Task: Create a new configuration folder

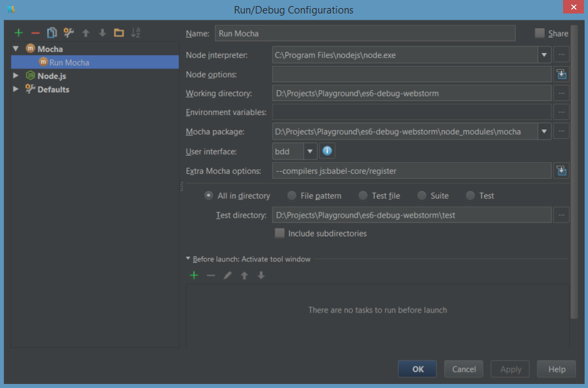Action: 119,33
